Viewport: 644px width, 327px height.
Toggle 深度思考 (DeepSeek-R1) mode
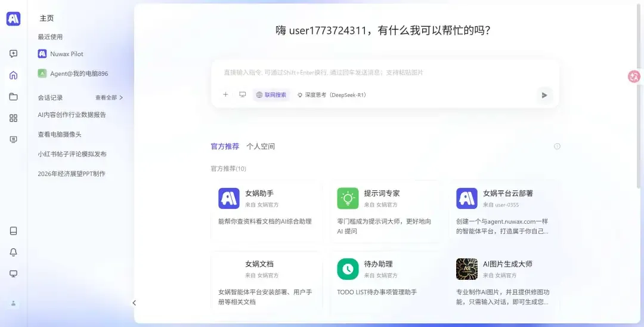[x=332, y=95]
